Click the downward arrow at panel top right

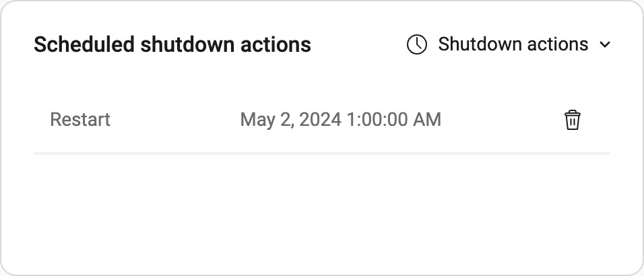pos(605,44)
